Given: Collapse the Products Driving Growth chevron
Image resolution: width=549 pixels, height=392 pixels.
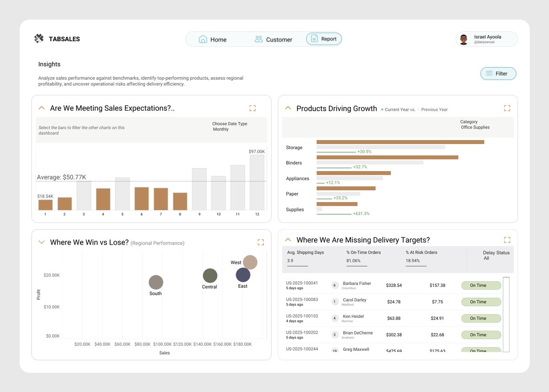Looking at the screenshot, I should click(288, 108).
